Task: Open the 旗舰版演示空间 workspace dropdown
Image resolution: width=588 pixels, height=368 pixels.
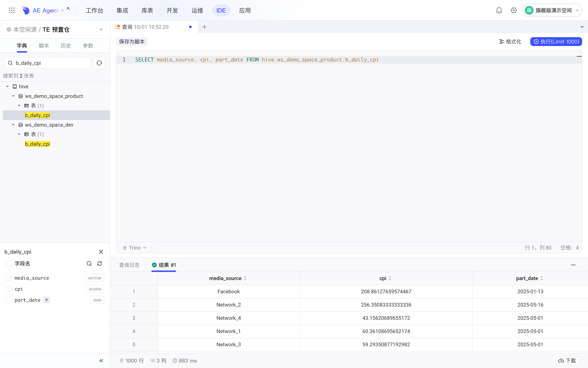Action: 552,10
